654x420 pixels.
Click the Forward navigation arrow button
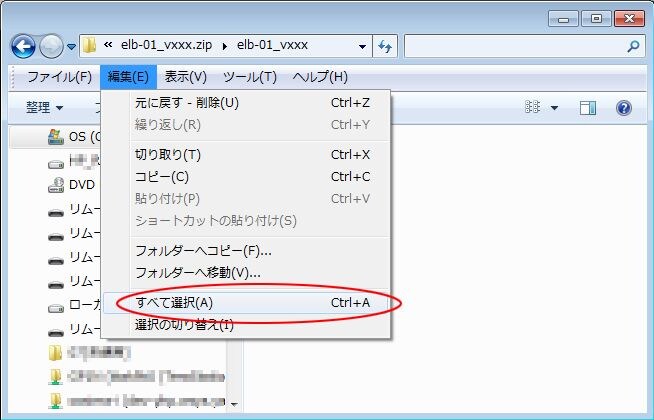(51, 46)
